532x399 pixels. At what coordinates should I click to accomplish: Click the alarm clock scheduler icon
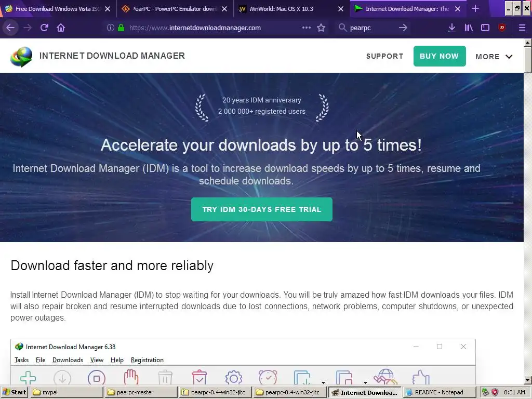click(268, 377)
